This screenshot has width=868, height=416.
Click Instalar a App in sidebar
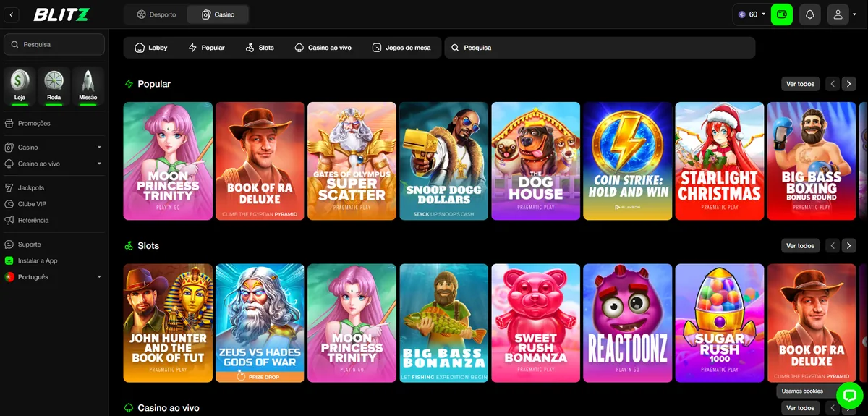54,260
